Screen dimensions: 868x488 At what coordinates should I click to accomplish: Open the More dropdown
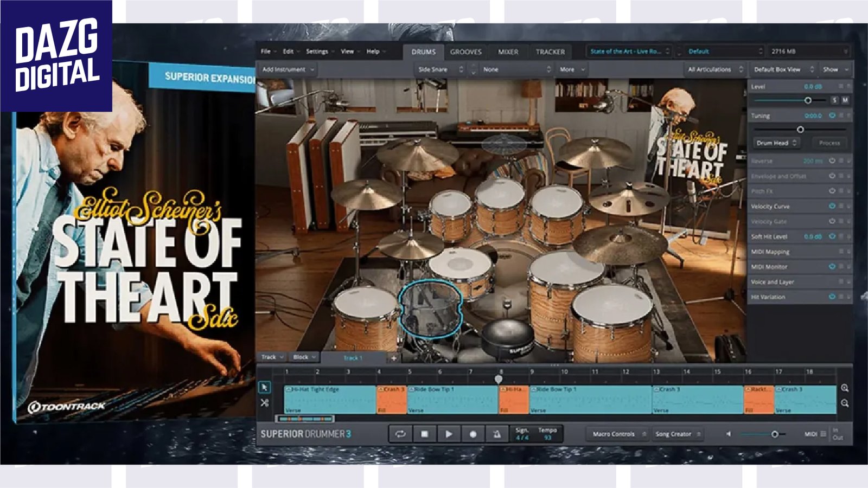pyautogui.click(x=572, y=69)
